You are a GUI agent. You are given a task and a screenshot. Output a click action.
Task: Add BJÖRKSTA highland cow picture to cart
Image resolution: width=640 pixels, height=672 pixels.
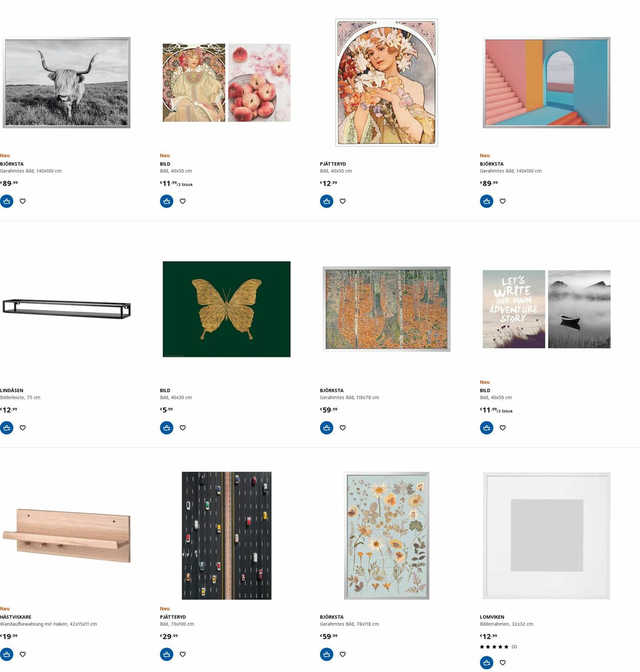point(7,201)
